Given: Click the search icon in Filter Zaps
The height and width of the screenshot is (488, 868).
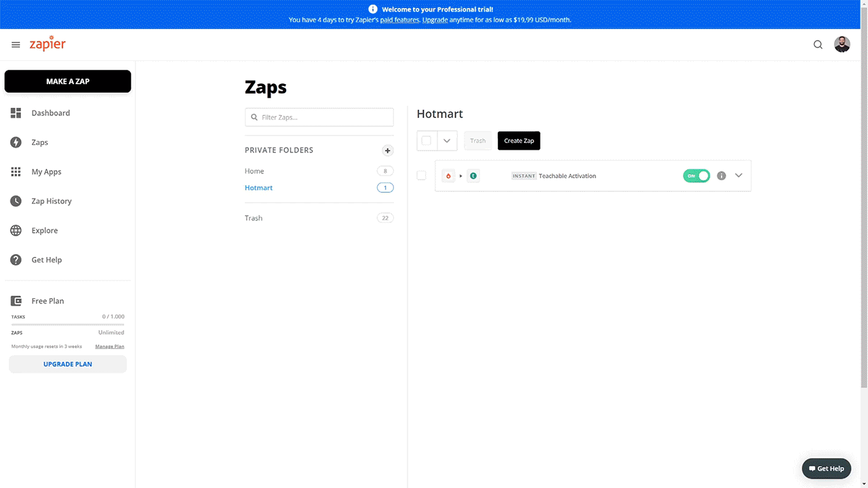Looking at the screenshot, I should click(254, 117).
